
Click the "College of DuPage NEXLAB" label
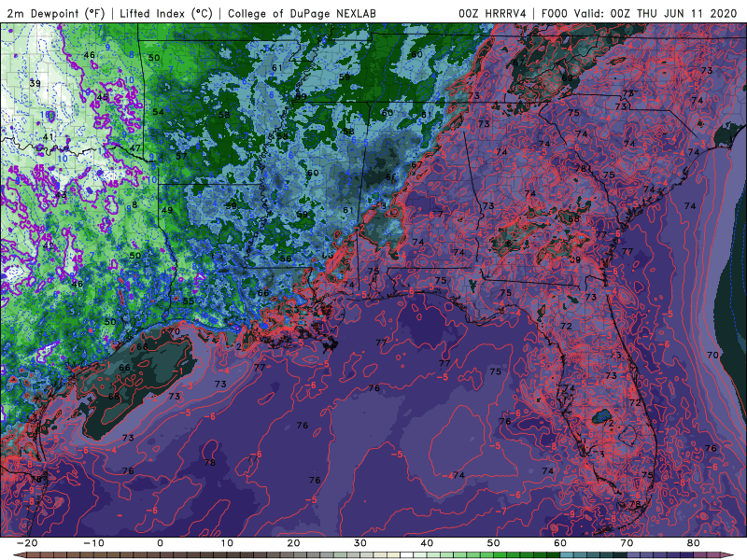click(302, 13)
